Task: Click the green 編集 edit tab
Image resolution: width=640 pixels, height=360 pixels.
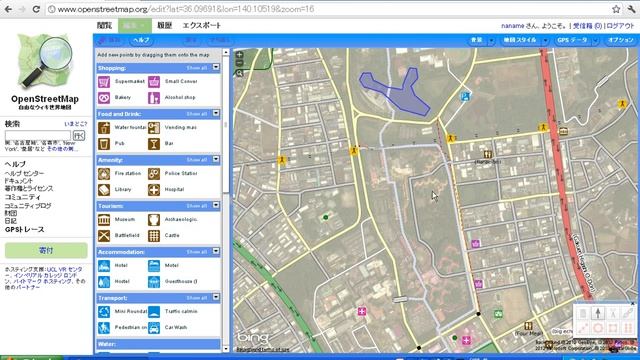Action: (135, 25)
